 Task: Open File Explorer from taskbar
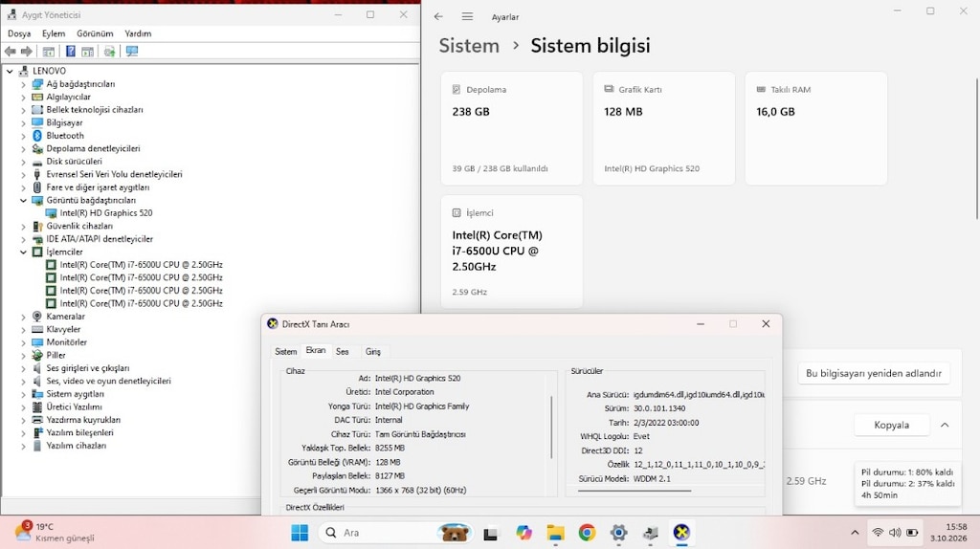click(555, 533)
